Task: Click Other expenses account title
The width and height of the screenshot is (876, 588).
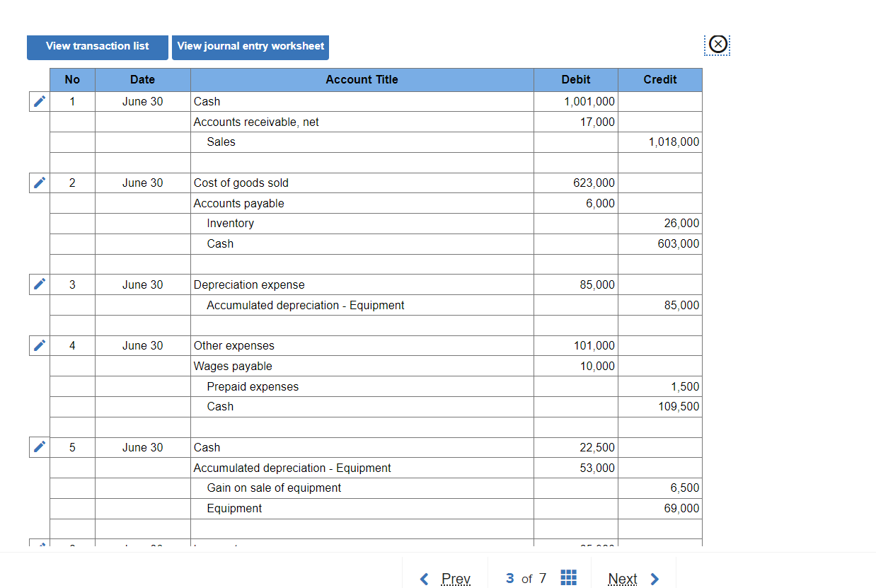Action: click(x=234, y=346)
